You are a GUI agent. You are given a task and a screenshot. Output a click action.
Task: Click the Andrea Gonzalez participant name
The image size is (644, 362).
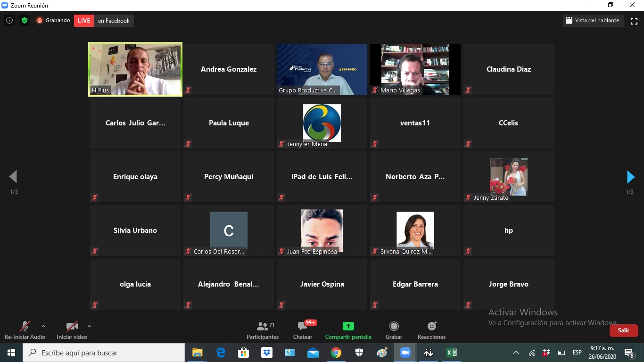click(229, 69)
